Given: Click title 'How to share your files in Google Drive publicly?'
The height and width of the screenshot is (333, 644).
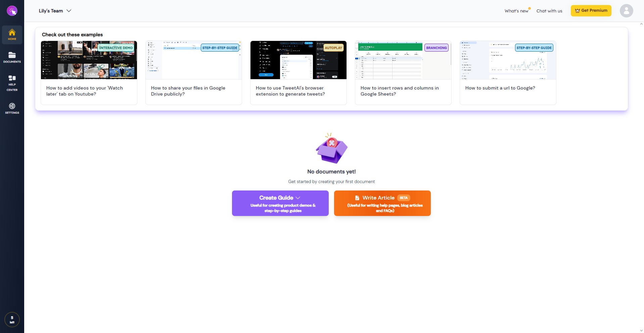Looking at the screenshot, I should [188, 91].
